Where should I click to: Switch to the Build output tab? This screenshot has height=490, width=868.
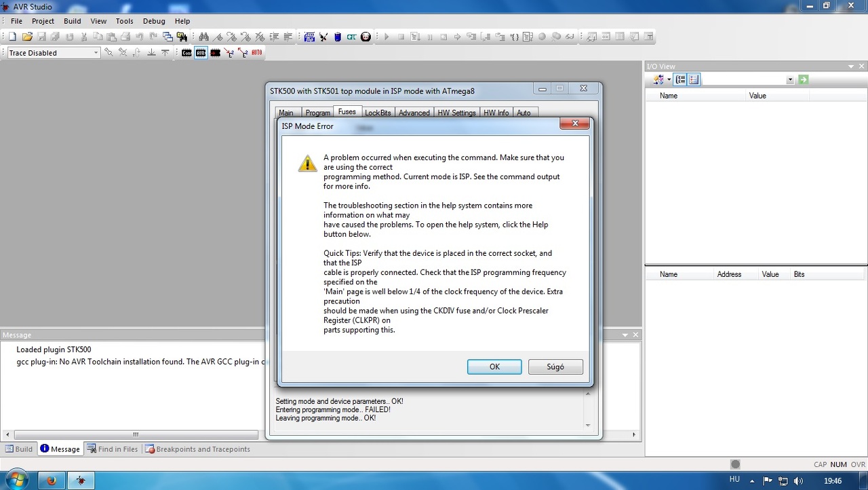point(19,449)
